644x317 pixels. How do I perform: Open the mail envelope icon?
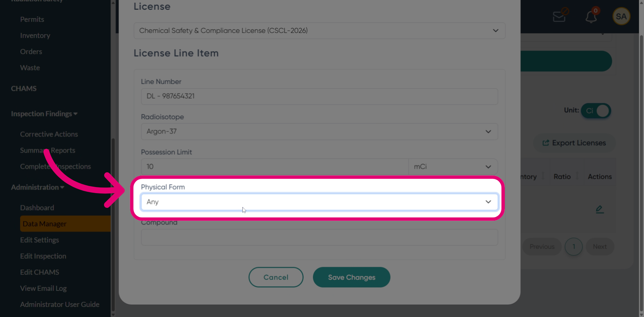point(559,16)
